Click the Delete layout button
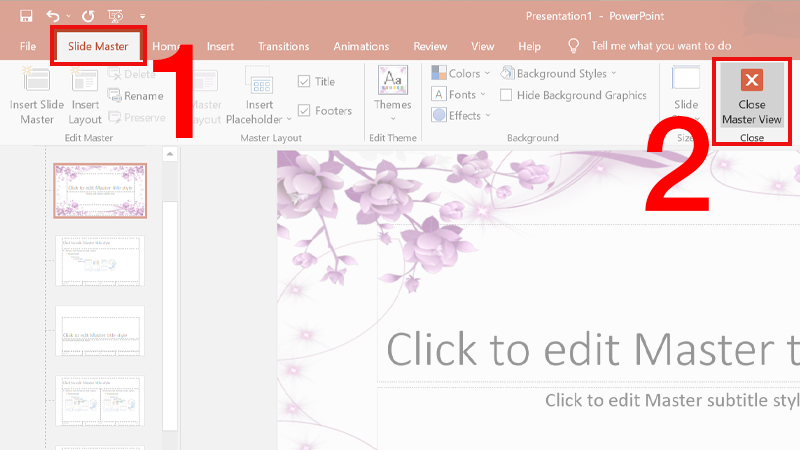Screen dimensions: 800x450 [132, 74]
